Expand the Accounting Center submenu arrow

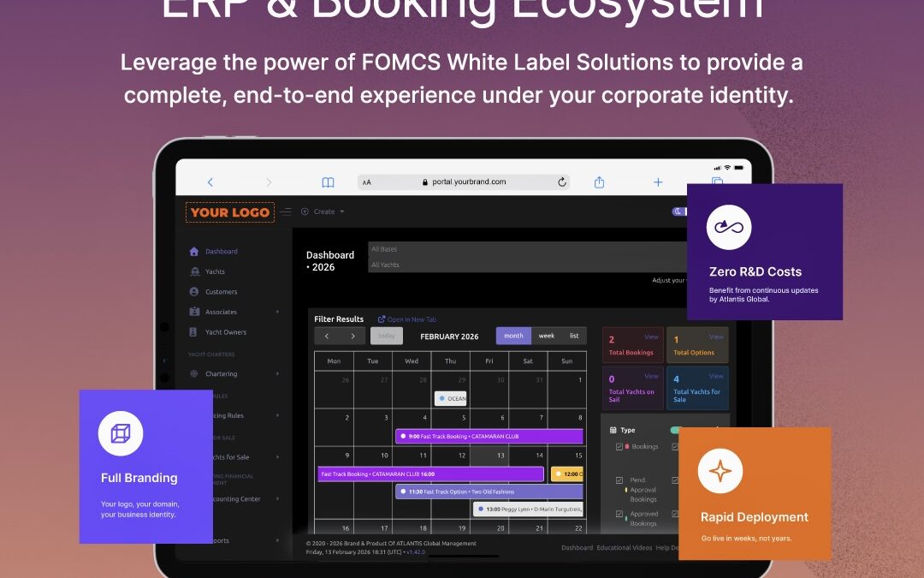(x=277, y=499)
